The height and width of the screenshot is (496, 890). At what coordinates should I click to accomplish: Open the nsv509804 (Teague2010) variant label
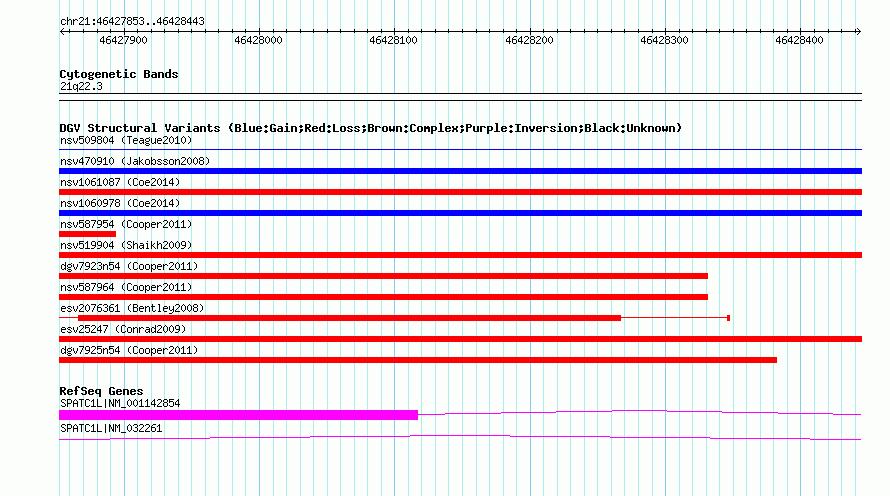(126, 140)
